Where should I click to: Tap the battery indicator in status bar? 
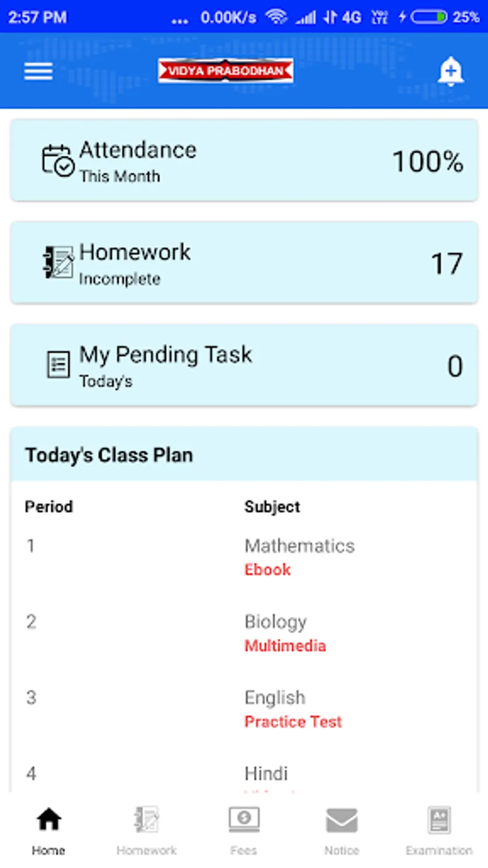(428, 17)
